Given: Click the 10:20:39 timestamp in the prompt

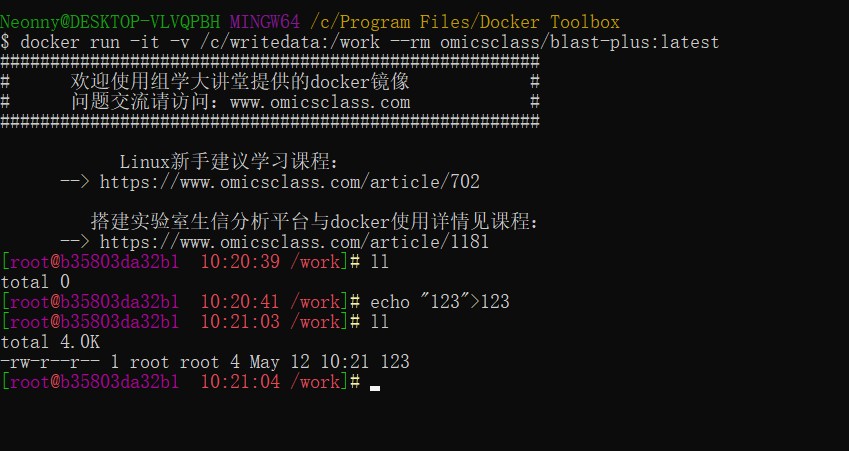Looking at the screenshot, I should click(240, 262).
